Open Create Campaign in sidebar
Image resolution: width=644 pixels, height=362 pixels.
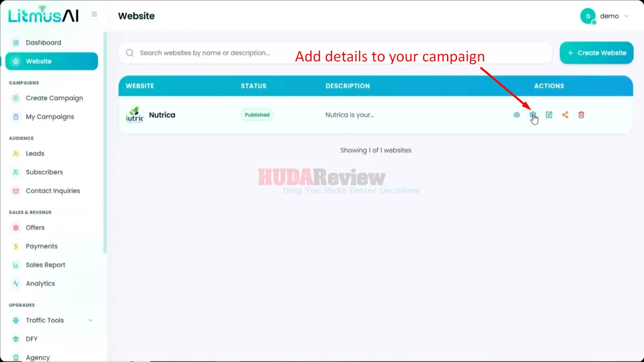(x=52, y=98)
